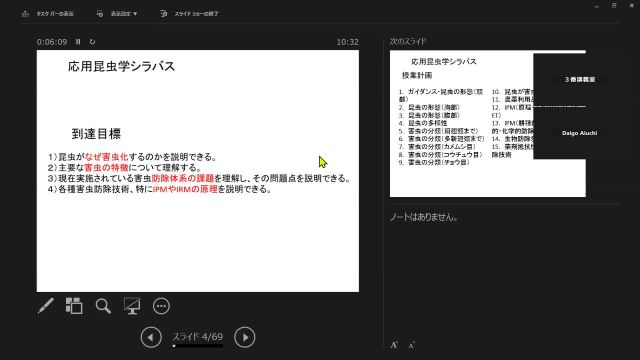Click the 3番講義室 participant tile
Image resolution: width=640 pixels, height=360 pixels.
click(x=580, y=80)
